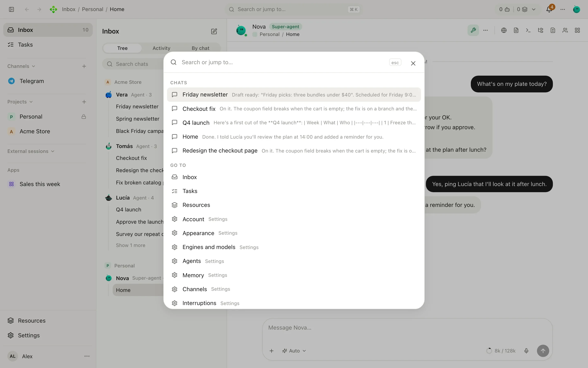Open the Auto model dropdown
This screenshot has height=368, width=588.
coord(294,351)
